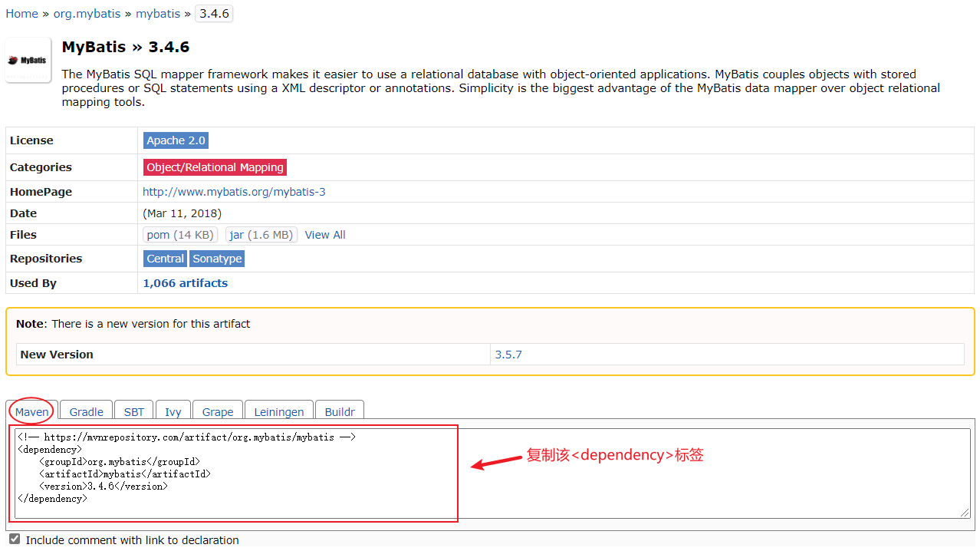Switch to the Grape tab
Image resolution: width=980 pixels, height=551 pixels.
point(218,411)
